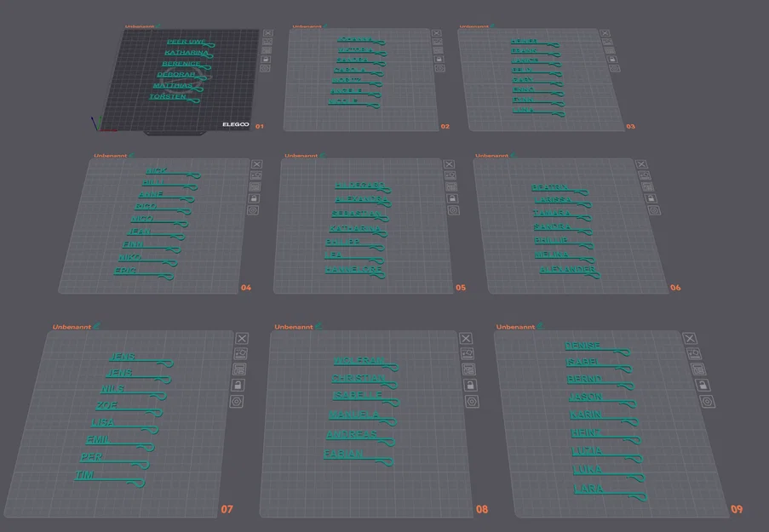The image size is (769, 532).
Task: Click the X icon beside plate 04
Action: coord(256,164)
